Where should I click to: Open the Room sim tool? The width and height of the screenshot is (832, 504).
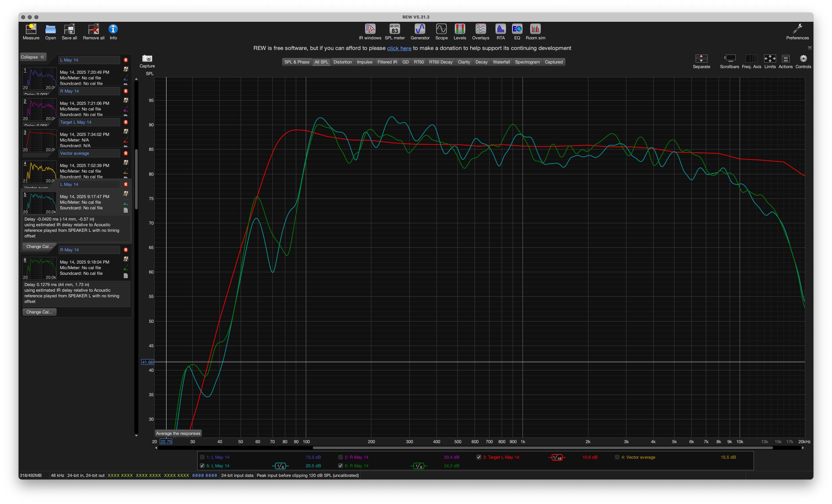click(x=535, y=32)
